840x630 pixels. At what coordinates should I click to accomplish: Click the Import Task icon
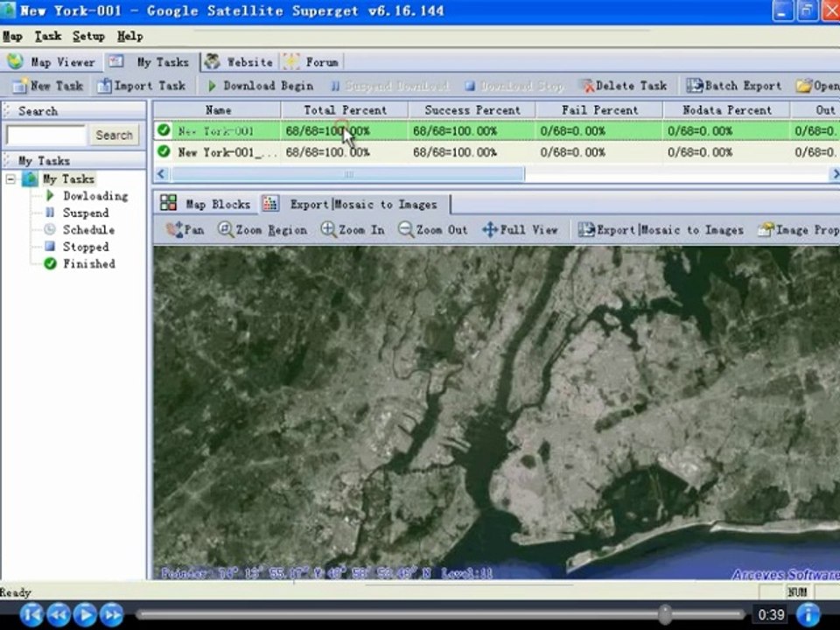tap(104, 86)
